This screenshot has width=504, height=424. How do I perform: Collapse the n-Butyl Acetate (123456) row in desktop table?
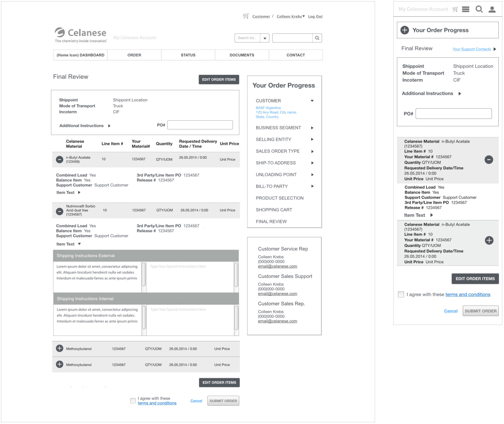click(x=59, y=159)
